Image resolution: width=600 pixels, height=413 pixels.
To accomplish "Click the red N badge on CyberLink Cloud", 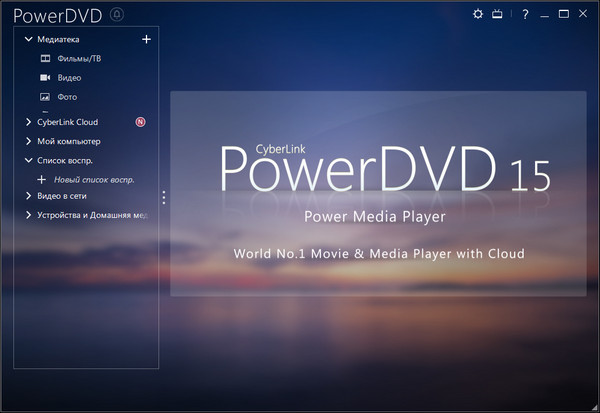I will pyautogui.click(x=141, y=122).
